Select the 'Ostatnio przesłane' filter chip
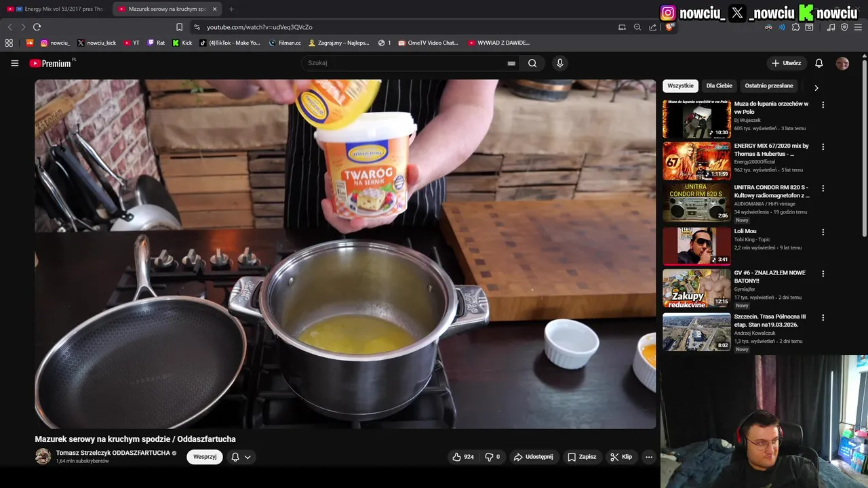868x488 pixels. pos(769,86)
